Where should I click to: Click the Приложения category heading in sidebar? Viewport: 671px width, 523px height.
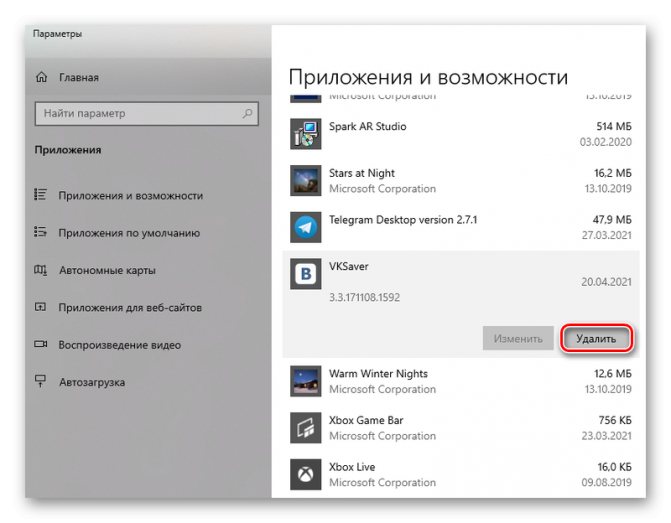[x=68, y=150]
